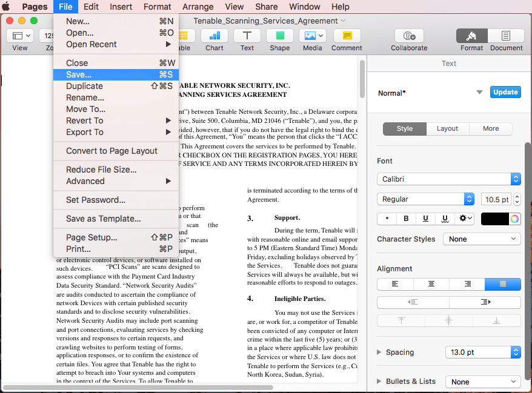
Task: Switch to the Style tab
Action: pyautogui.click(x=404, y=129)
